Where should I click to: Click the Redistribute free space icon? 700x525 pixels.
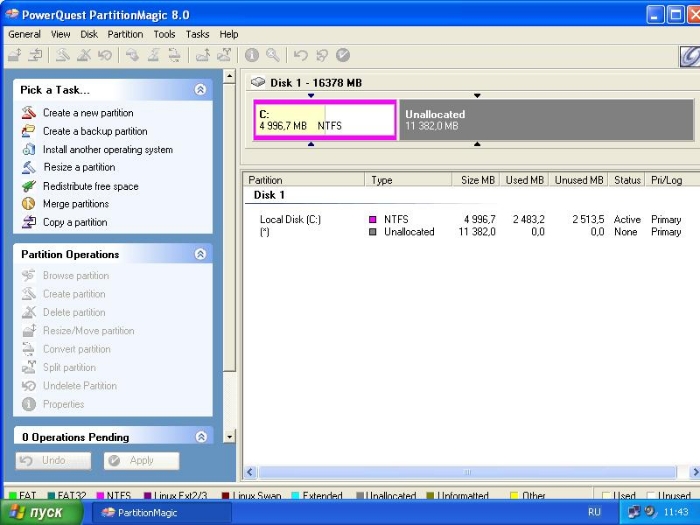28,186
